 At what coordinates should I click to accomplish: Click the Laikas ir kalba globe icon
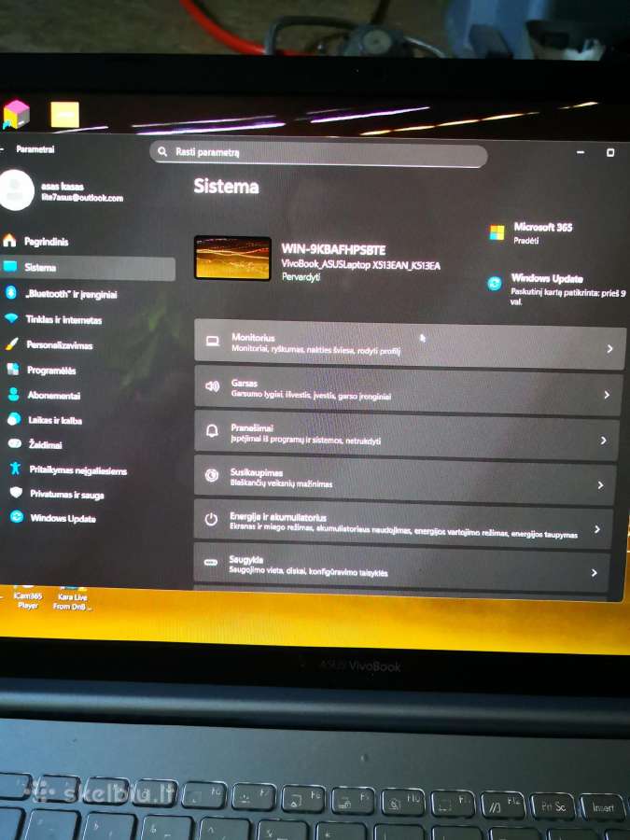pyautogui.click(x=14, y=419)
